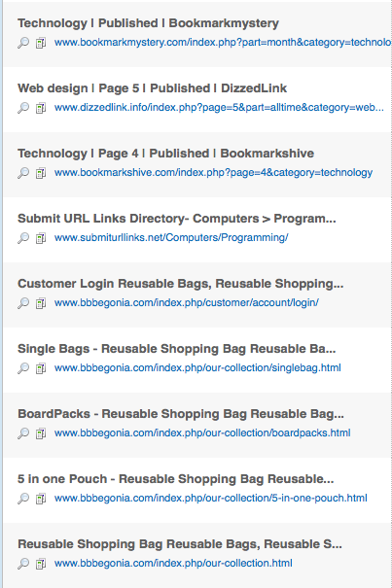This screenshot has height=588, width=392.
Task: Open the www.bookmarkmystery.com technology link
Action: point(223,43)
